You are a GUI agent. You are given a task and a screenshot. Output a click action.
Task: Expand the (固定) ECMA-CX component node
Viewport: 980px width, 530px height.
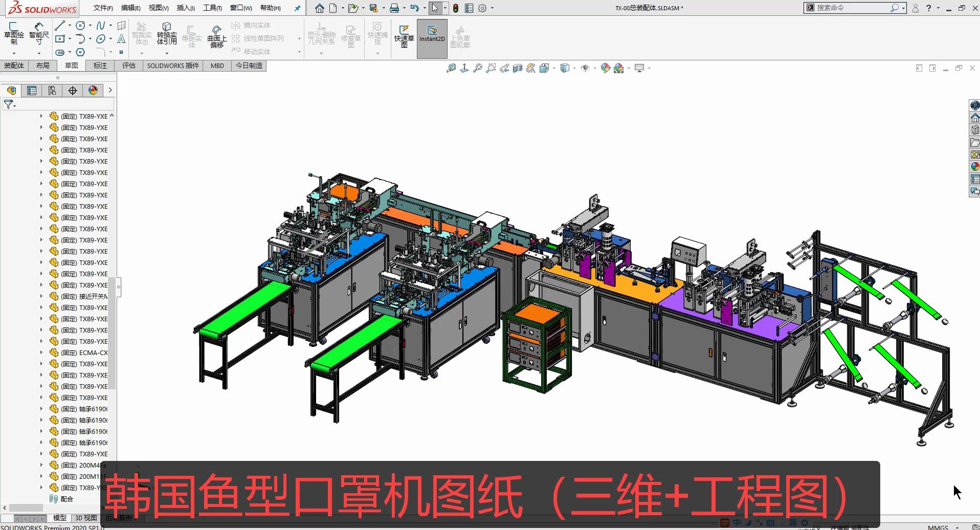pyautogui.click(x=41, y=352)
